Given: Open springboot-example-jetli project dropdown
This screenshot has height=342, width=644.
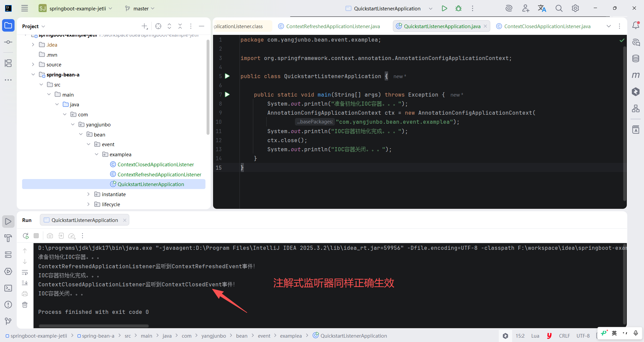Looking at the screenshot, I should [76, 8].
